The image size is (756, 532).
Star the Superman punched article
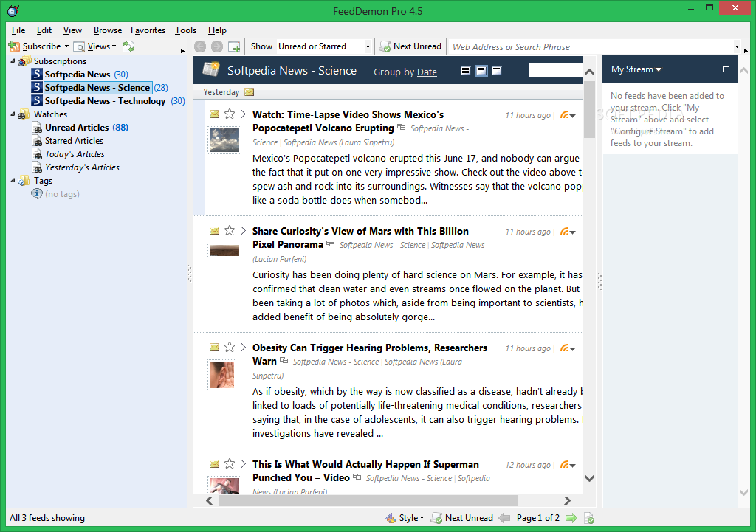[x=230, y=464]
